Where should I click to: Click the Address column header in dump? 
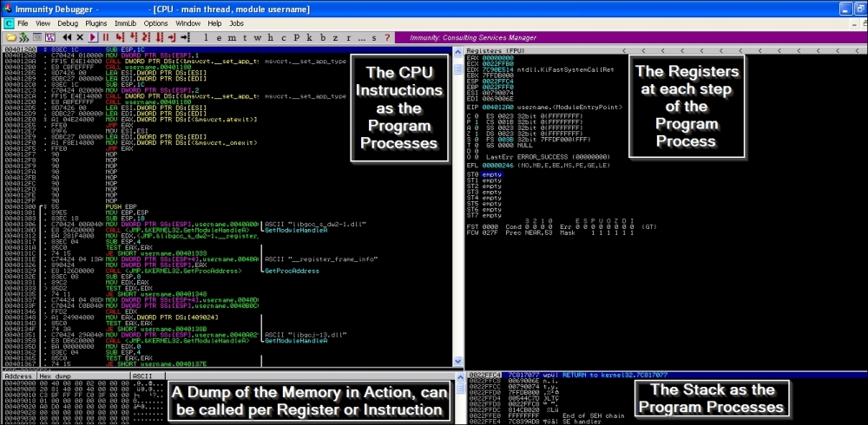pos(19,376)
